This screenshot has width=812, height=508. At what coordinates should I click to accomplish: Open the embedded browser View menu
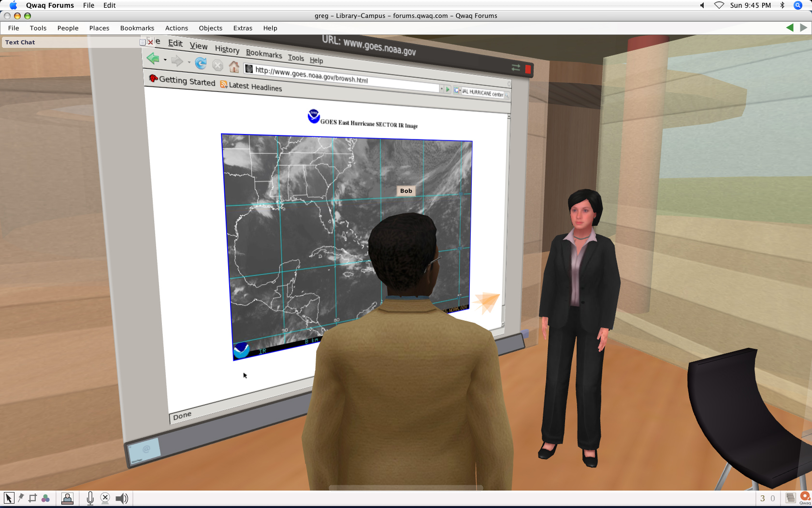pyautogui.click(x=199, y=46)
